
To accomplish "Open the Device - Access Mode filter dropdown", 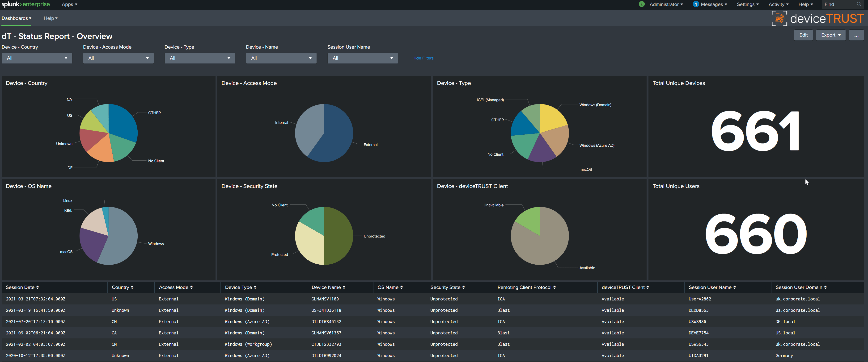I will pos(118,58).
